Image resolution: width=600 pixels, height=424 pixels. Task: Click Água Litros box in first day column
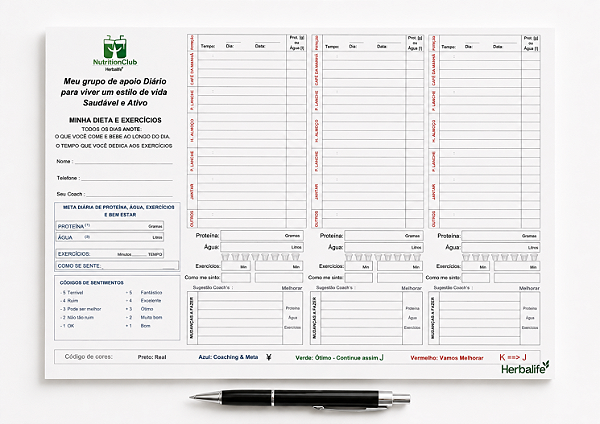(262, 247)
